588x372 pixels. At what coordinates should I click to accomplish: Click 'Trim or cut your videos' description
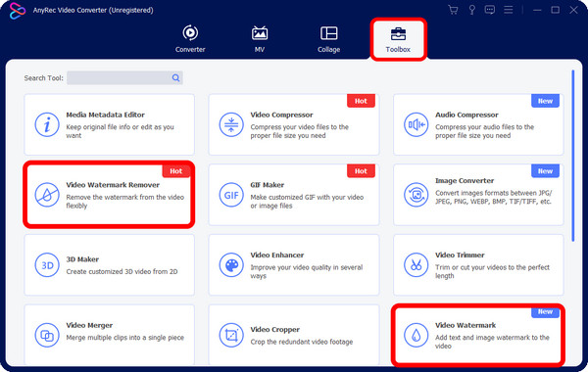tap(492, 271)
